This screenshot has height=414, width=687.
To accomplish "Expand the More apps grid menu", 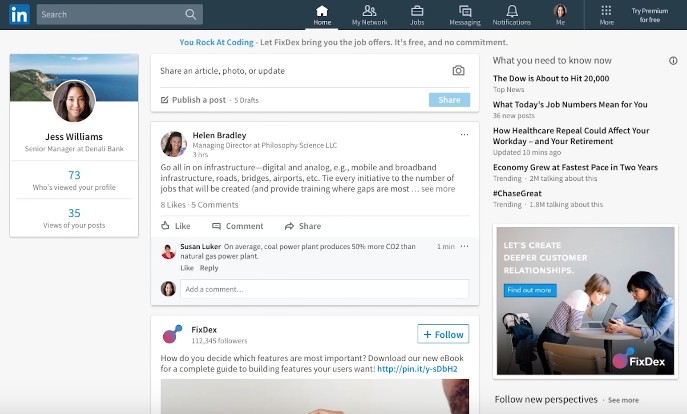I will (x=606, y=15).
